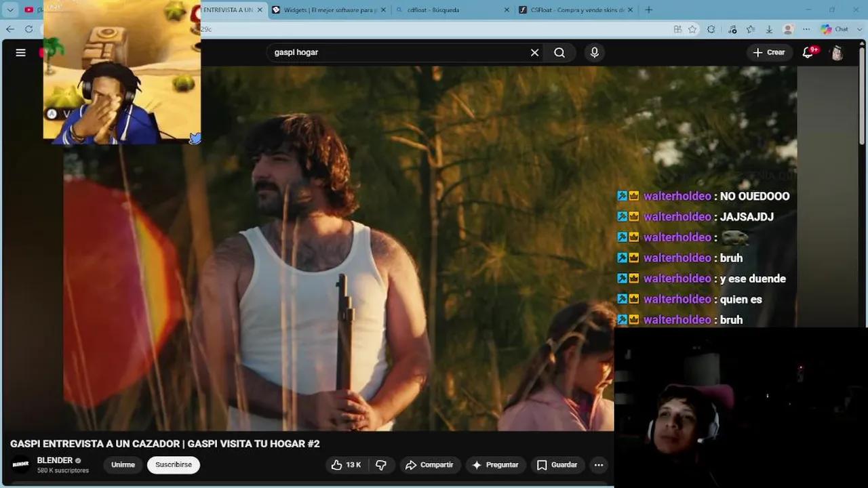Click the YouTube search magnifier button

559,52
